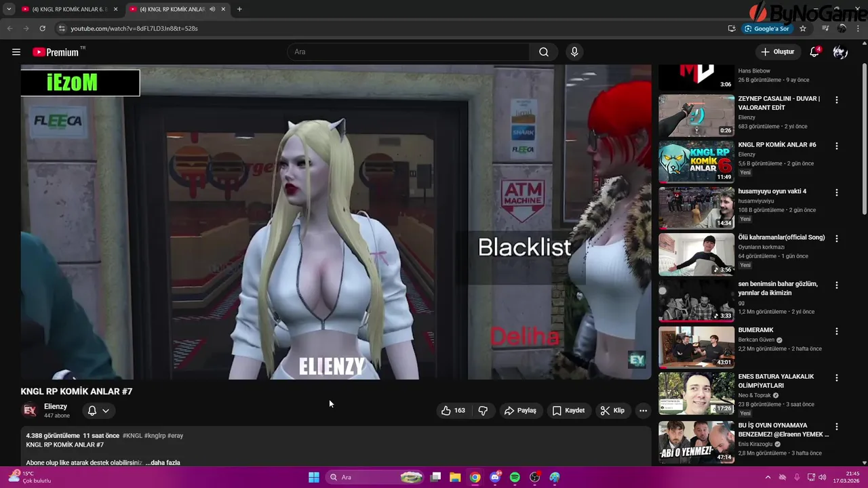Dislike the video with thumbs-down
The image size is (868, 488).
(483, 411)
